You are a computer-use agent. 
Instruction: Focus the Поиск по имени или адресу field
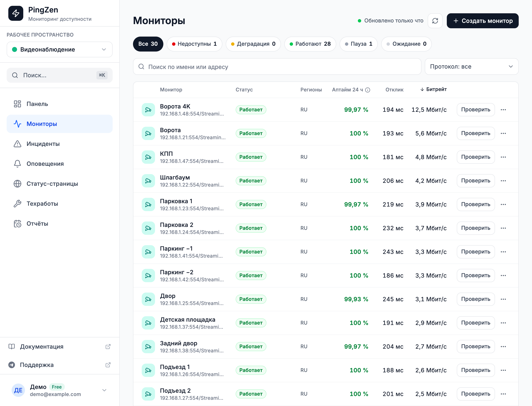point(277,67)
